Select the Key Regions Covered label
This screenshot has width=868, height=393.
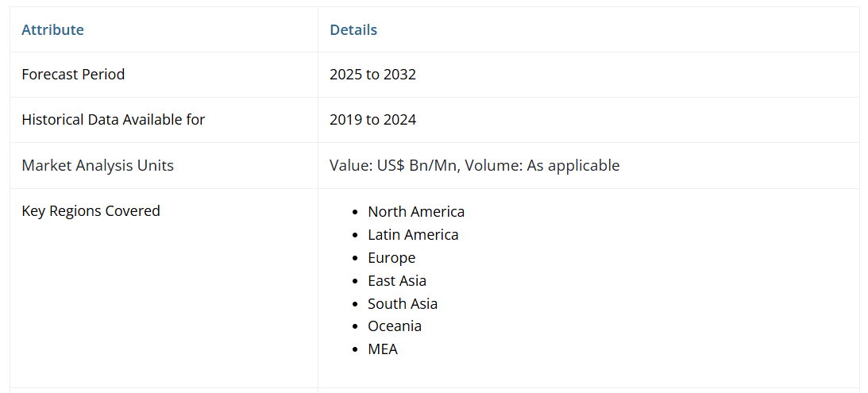[x=91, y=211]
